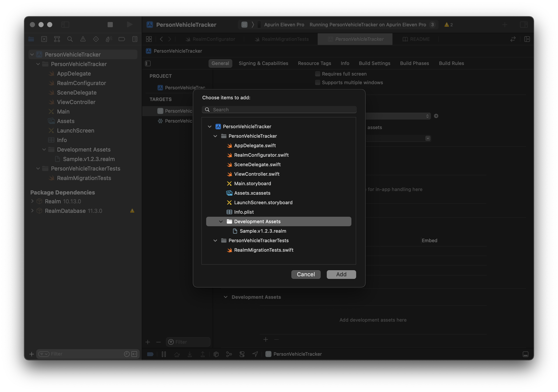Image resolution: width=558 pixels, height=392 pixels.
Task: Open report navigator icon
Action: [135, 39]
